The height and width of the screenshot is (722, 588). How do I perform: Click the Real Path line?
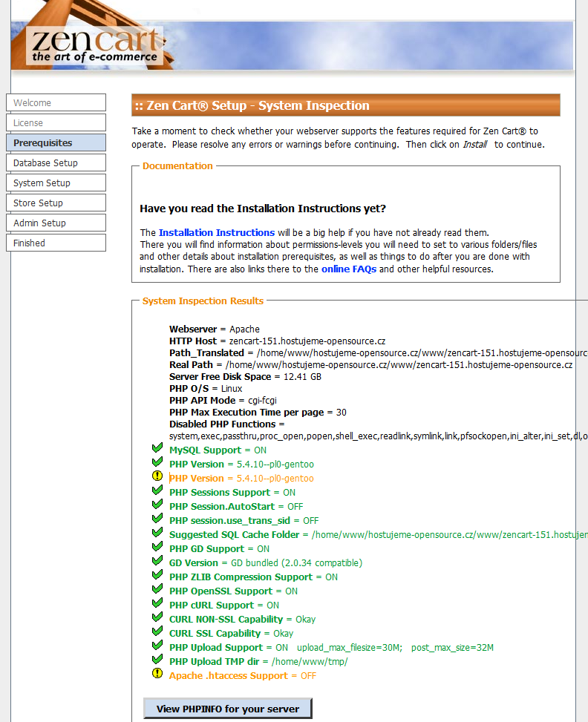click(371, 364)
